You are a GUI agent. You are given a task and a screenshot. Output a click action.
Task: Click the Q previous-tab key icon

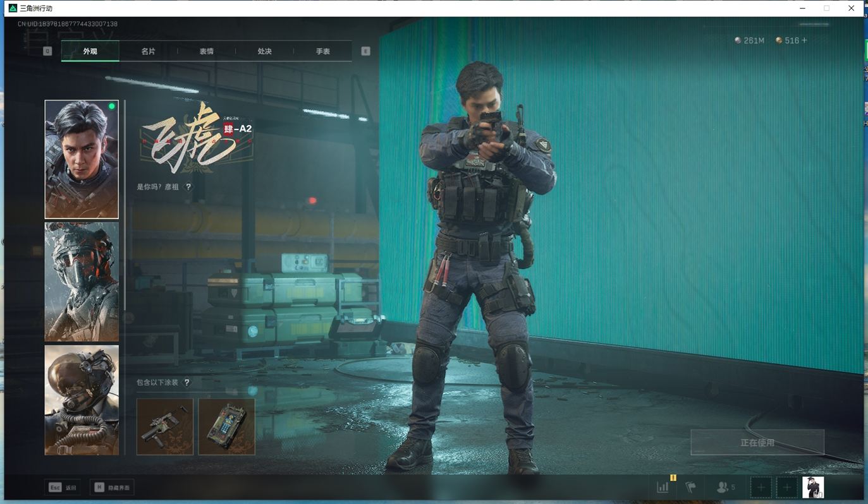click(x=47, y=51)
